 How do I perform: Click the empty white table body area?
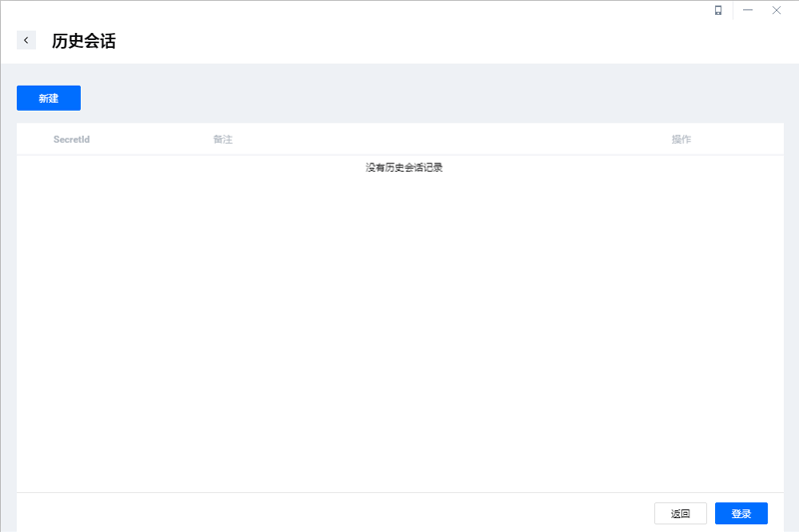399,329
